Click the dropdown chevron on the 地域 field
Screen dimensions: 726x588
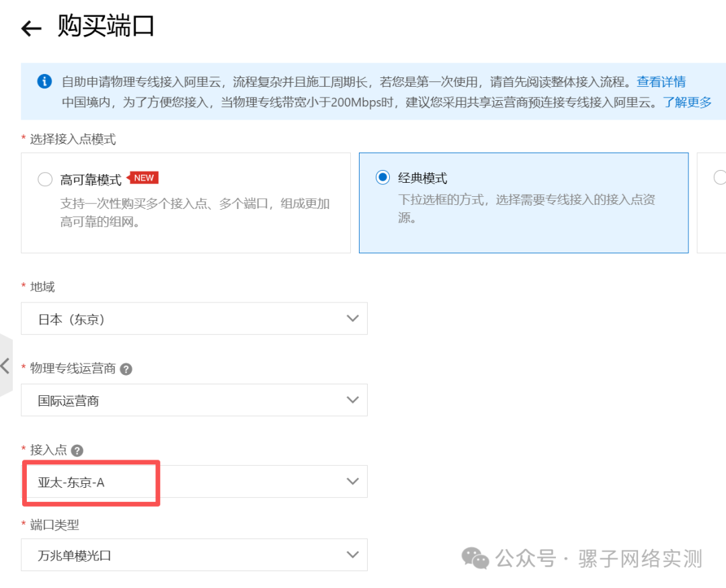352,318
